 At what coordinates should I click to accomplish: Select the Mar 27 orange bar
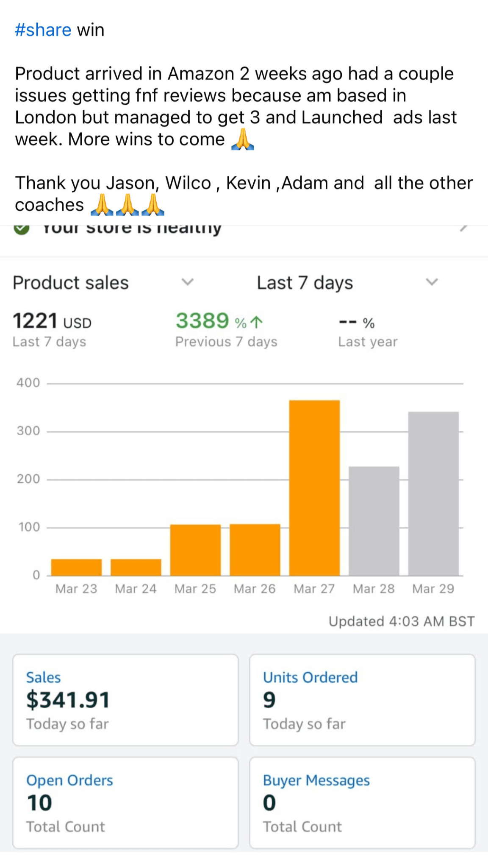(x=314, y=487)
